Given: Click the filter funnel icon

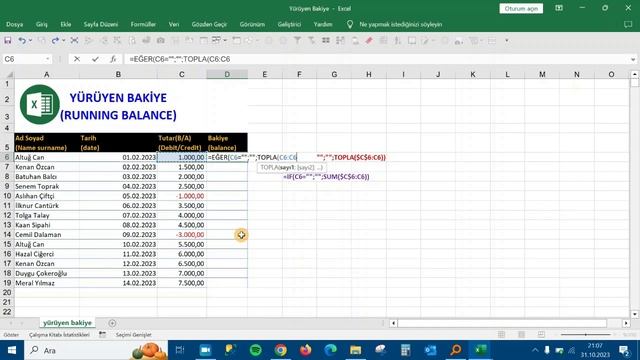Looking at the screenshot, I should [x=297, y=40].
